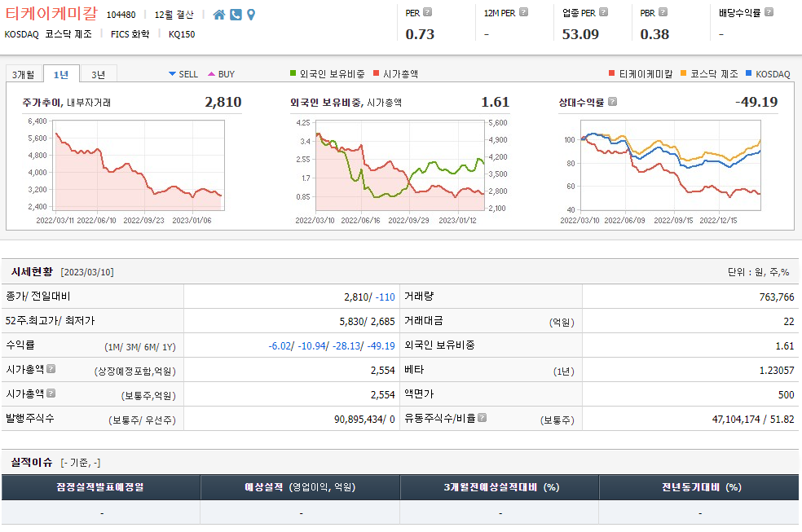Click orange 코스닥 제조 legend swatch
This screenshot has height=532, width=802.
click(x=683, y=73)
